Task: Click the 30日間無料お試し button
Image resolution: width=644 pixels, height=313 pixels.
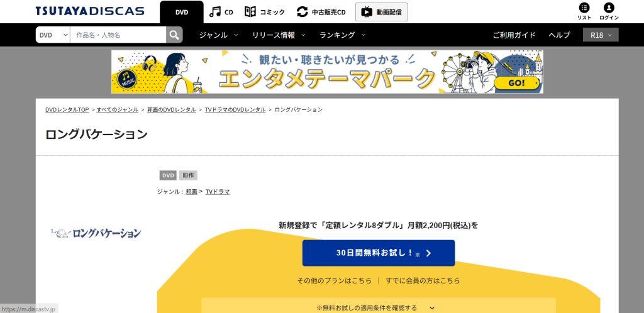Action: pyautogui.click(x=378, y=253)
